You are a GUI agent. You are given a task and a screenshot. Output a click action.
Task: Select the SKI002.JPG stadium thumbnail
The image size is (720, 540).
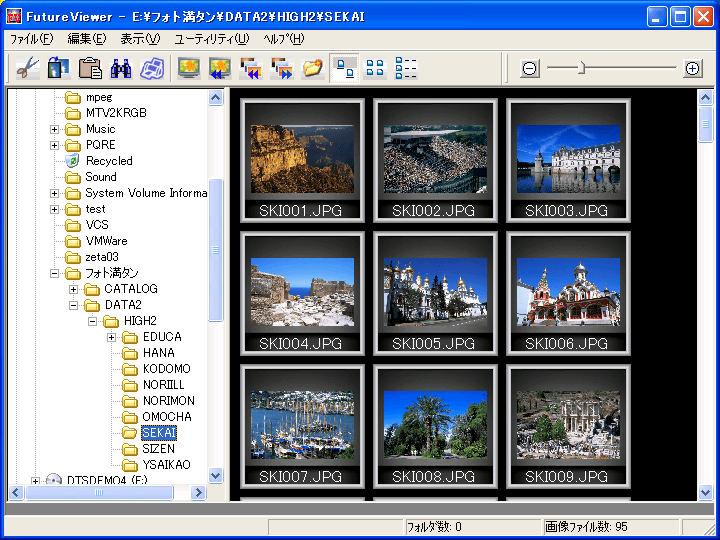[435, 160]
